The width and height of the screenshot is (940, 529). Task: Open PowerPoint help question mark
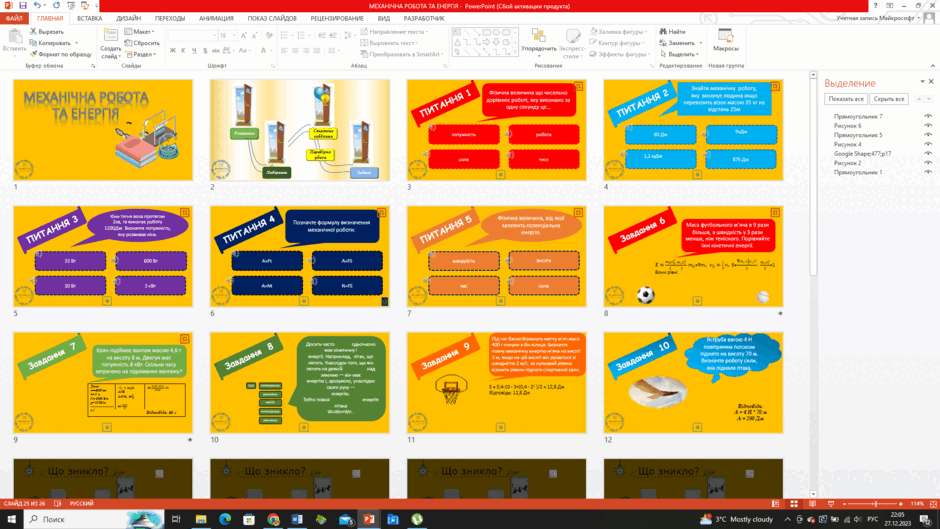[875, 5]
